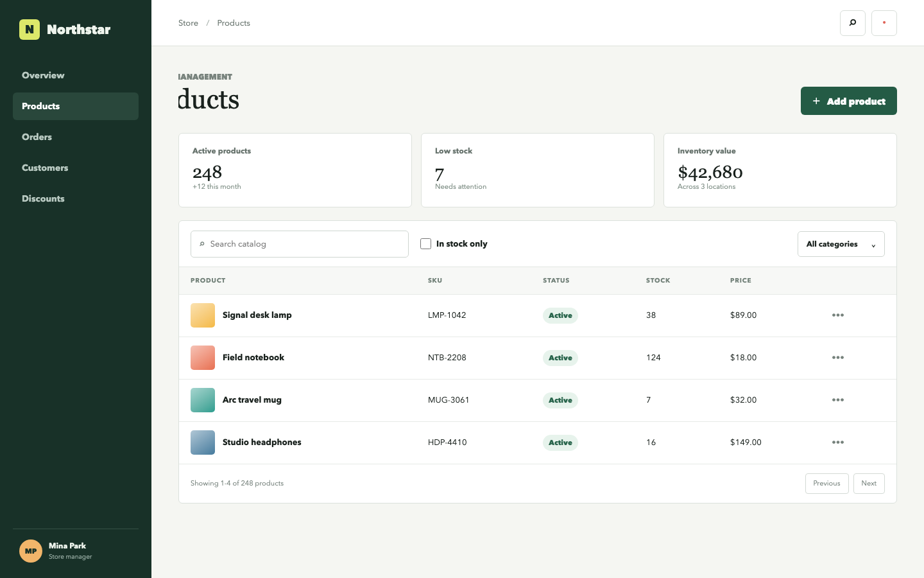Expand the All categories dropdown

coord(841,244)
